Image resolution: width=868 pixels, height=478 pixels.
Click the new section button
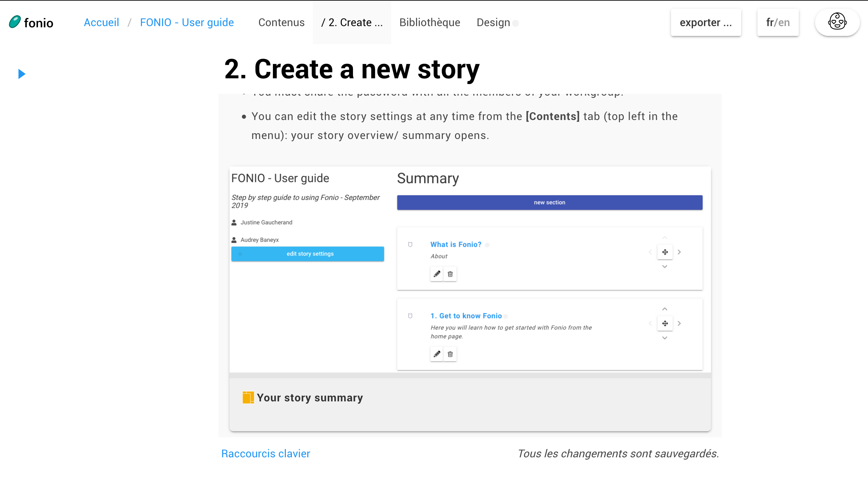(x=550, y=202)
